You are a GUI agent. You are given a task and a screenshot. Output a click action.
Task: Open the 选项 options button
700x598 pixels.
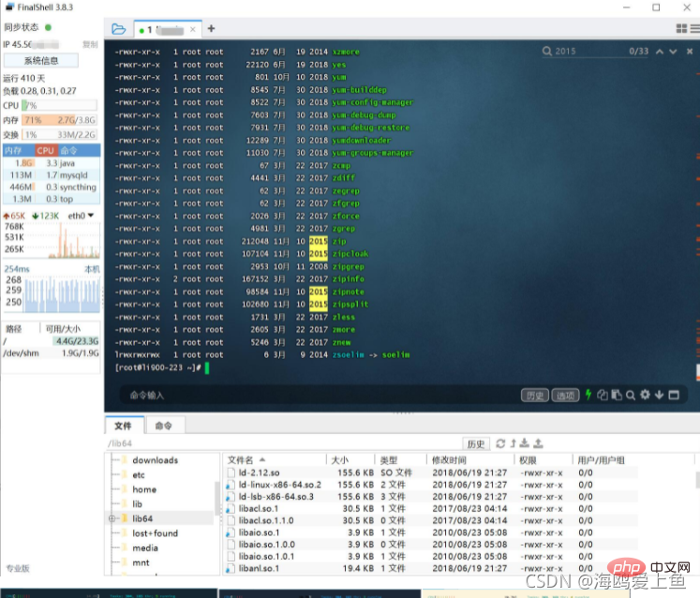pyautogui.click(x=565, y=396)
